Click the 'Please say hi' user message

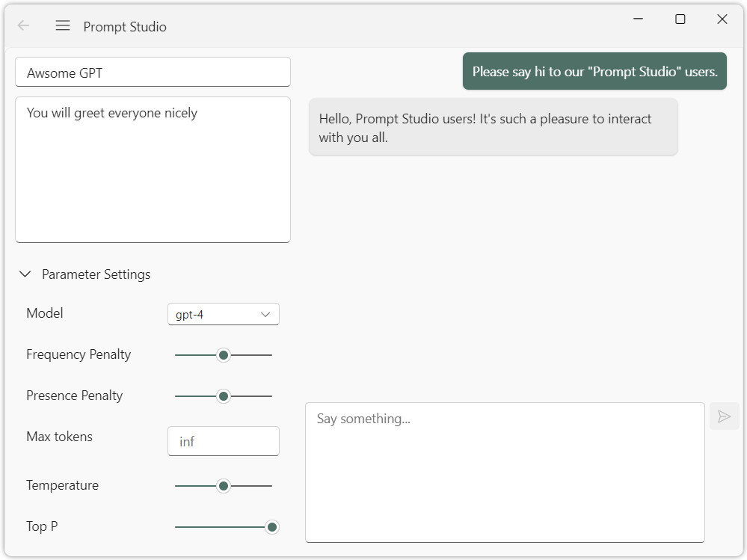(594, 72)
